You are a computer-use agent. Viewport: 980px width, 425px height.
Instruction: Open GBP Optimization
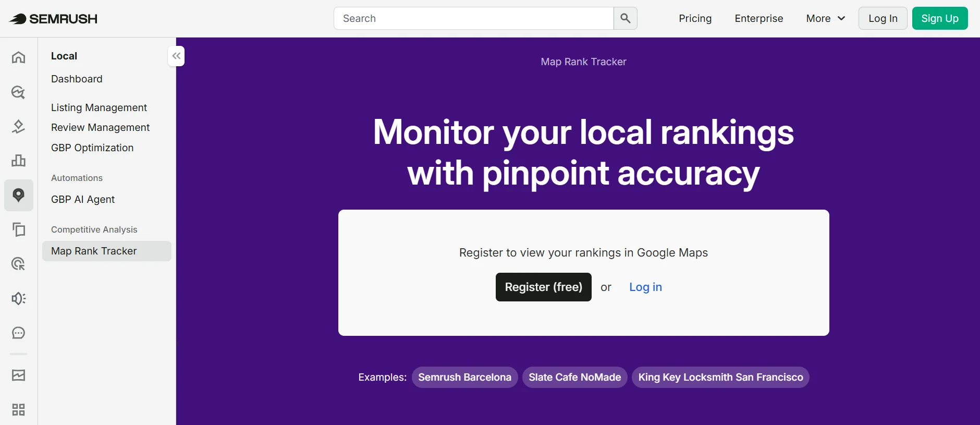tap(92, 148)
